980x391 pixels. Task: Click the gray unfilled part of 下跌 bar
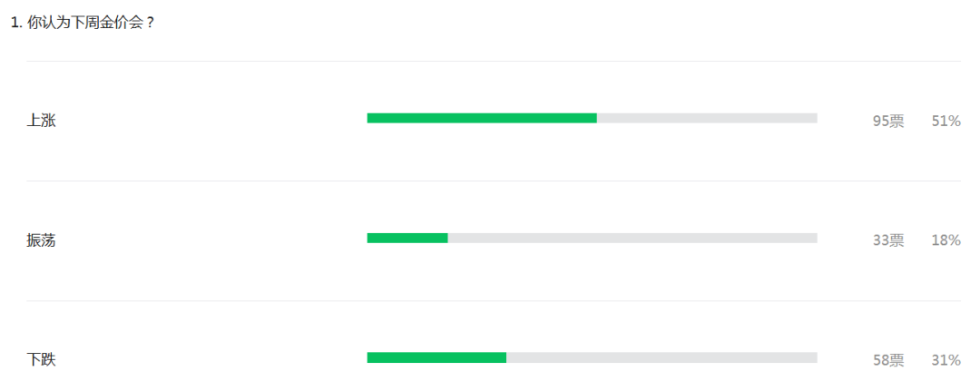661,357
